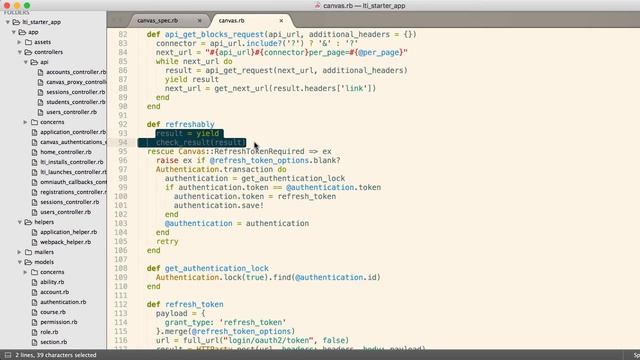
Task: Switch to the canvas_spec.rb tab
Action: coord(158,20)
